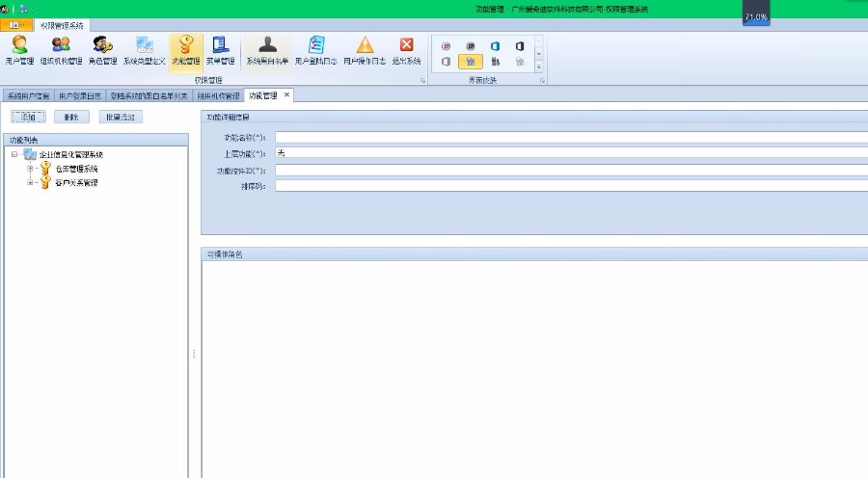Screen dimensions: 868x478
Task: Select 仓库管理系统 tree item
Action: coord(76,169)
